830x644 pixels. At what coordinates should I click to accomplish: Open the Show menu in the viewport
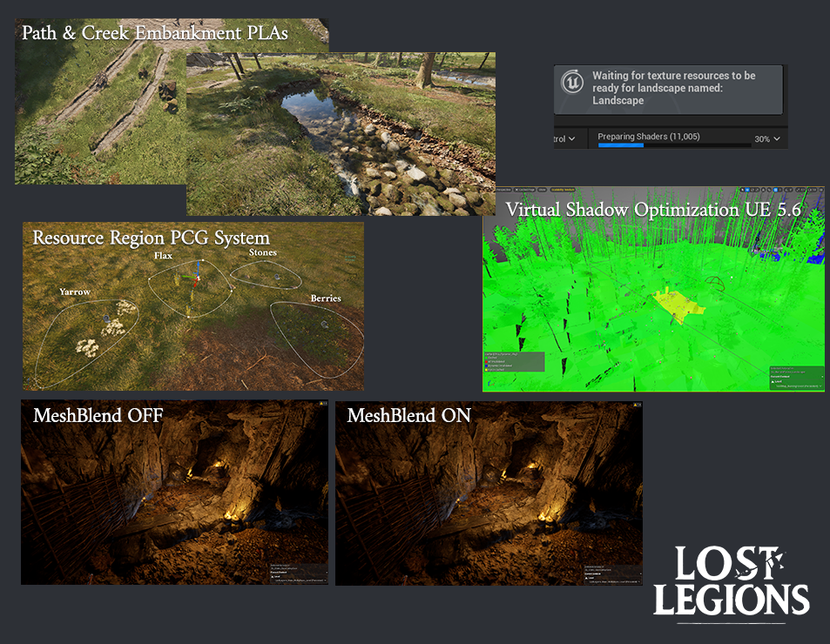tap(542, 190)
